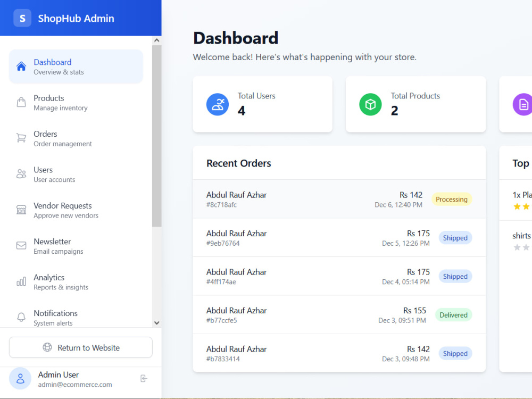
Task: Click date Dec 3, 09:51 PM
Action: point(402,320)
